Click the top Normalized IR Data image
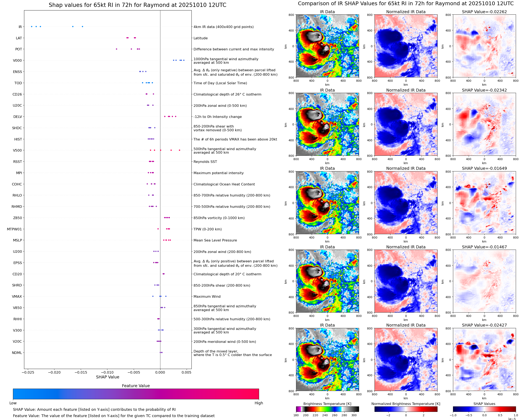The height and width of the screenshot is (420, 521). click(x=406, y=46)
